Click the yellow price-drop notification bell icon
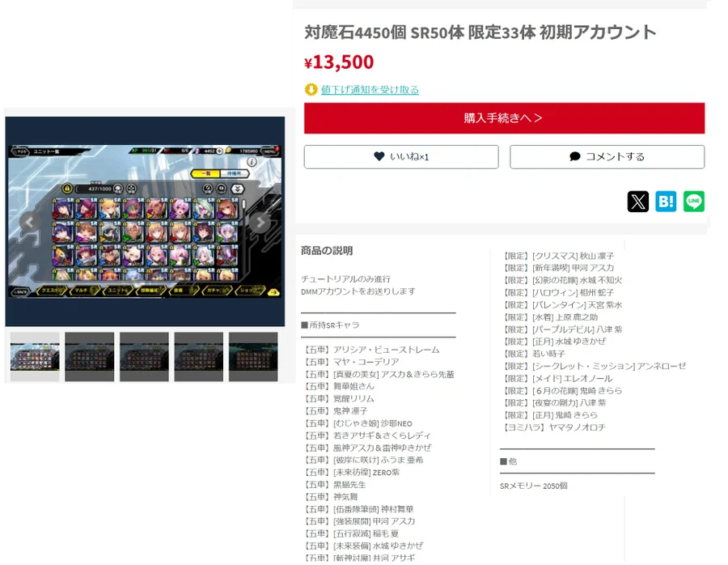728x565 pixels. click(x=311, y=89)
